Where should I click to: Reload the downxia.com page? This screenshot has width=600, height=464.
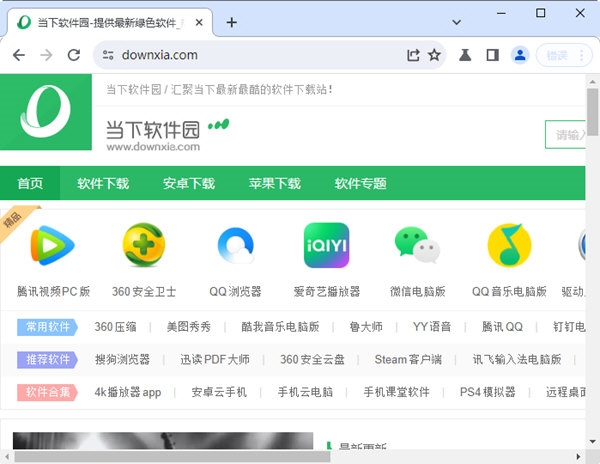[74, 55]
